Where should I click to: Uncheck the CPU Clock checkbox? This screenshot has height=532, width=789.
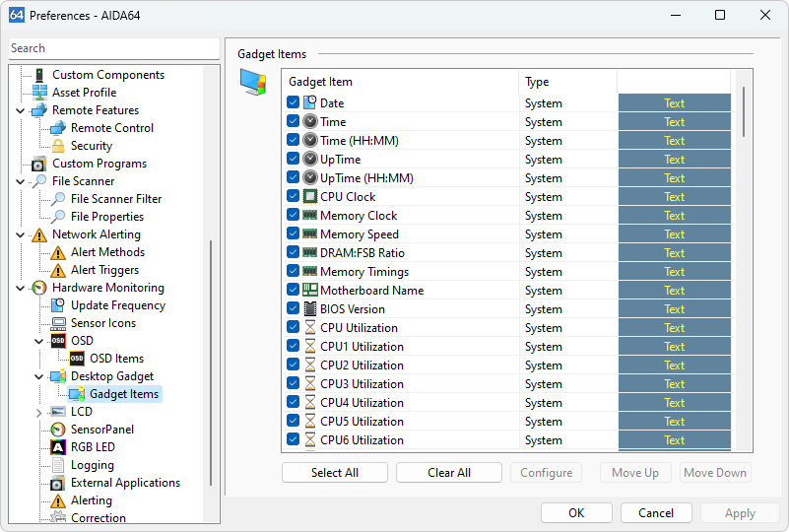(x=294, y=197)
